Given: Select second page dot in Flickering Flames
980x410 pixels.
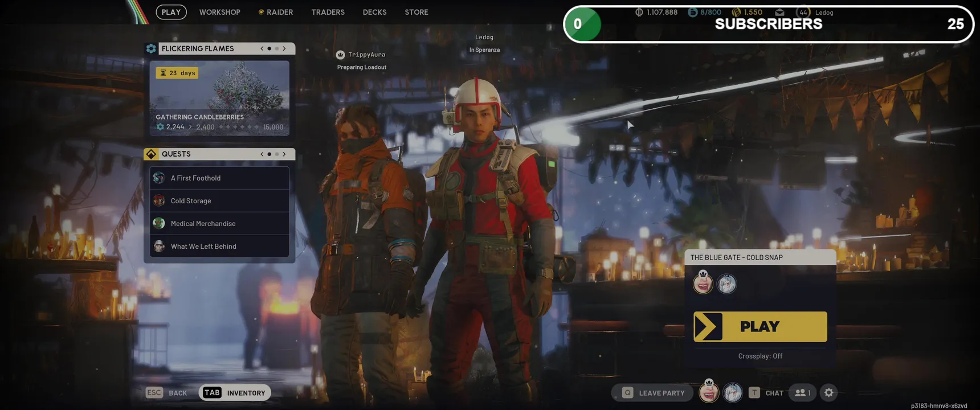Looking at the screenshot, I should pos(277,48).
